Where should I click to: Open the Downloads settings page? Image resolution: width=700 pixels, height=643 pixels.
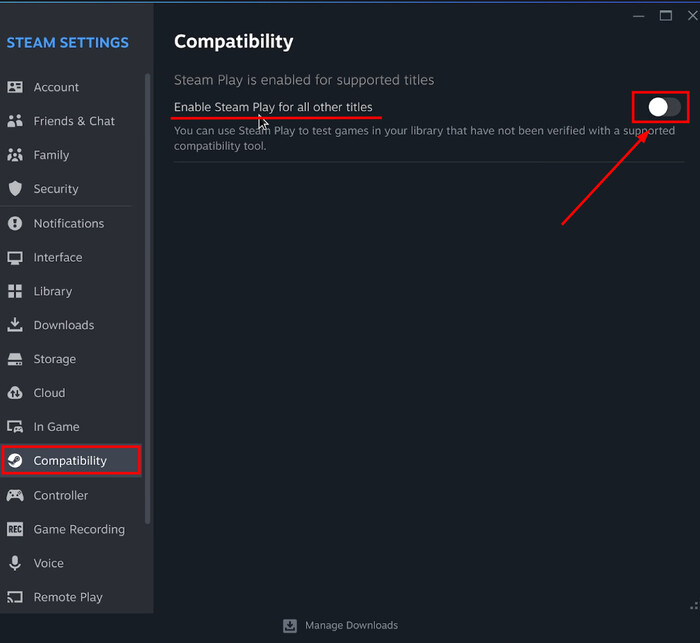pyautogui.click(x=71, y=325)
